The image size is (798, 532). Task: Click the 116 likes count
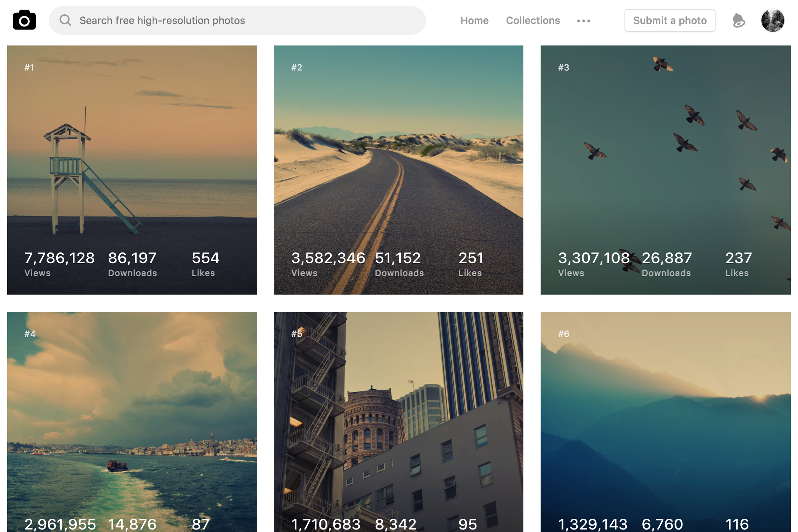click(x=737, y=524)
